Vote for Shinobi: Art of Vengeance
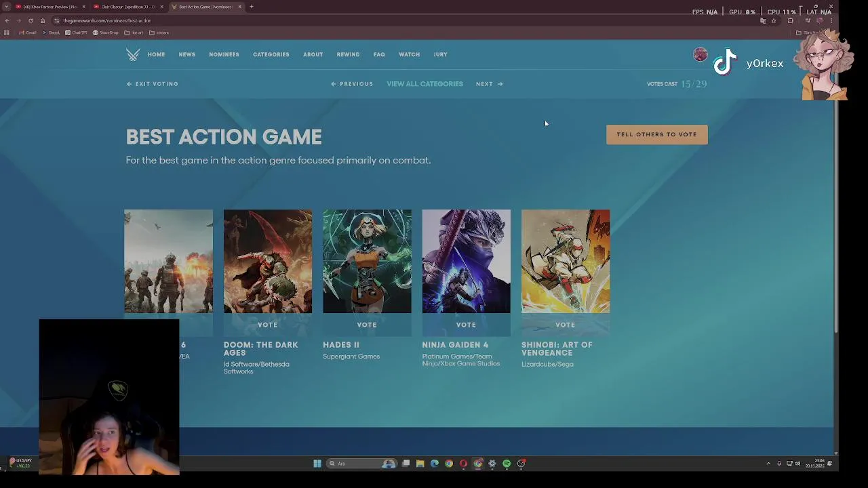The height and width of the screenshot is (488, 868). tap(565, 325)
